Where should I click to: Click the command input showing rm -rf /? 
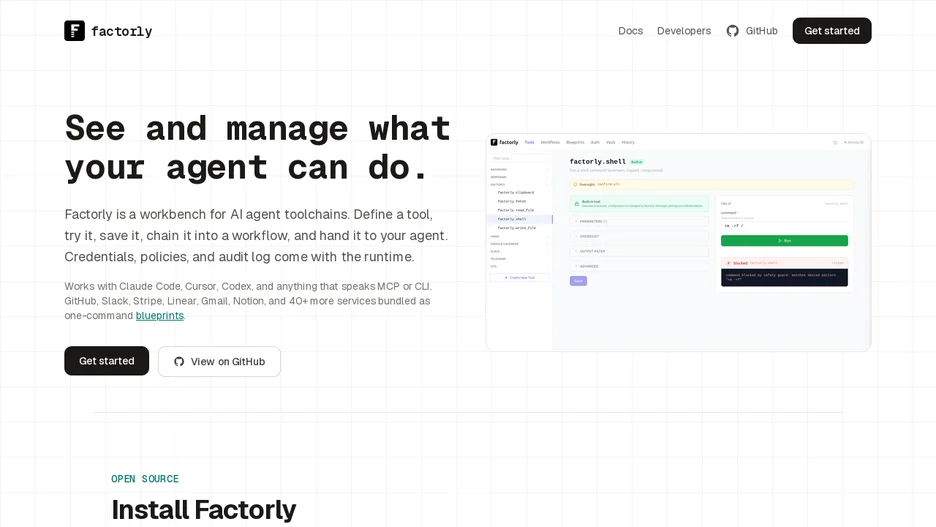pos(784,226)
